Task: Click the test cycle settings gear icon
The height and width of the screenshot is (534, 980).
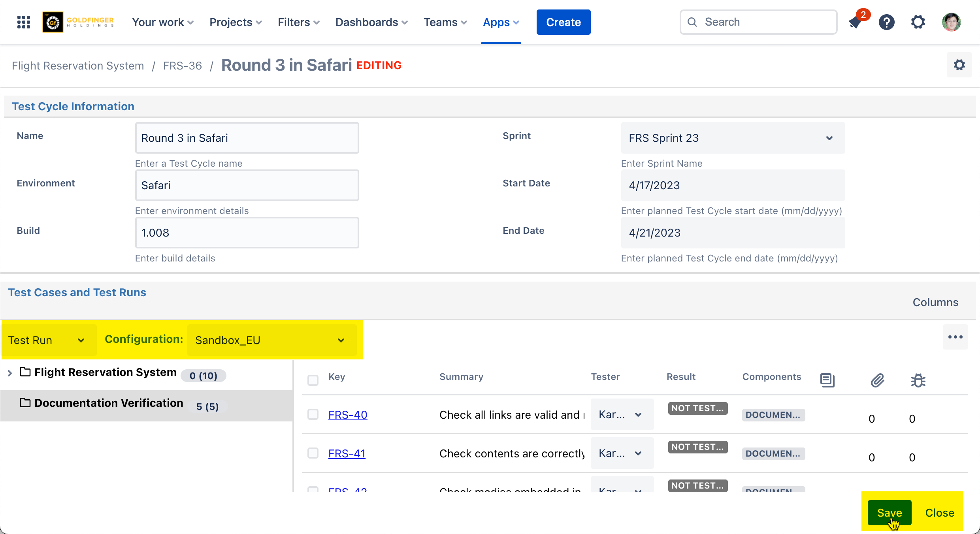Action: tap(959, 65)
